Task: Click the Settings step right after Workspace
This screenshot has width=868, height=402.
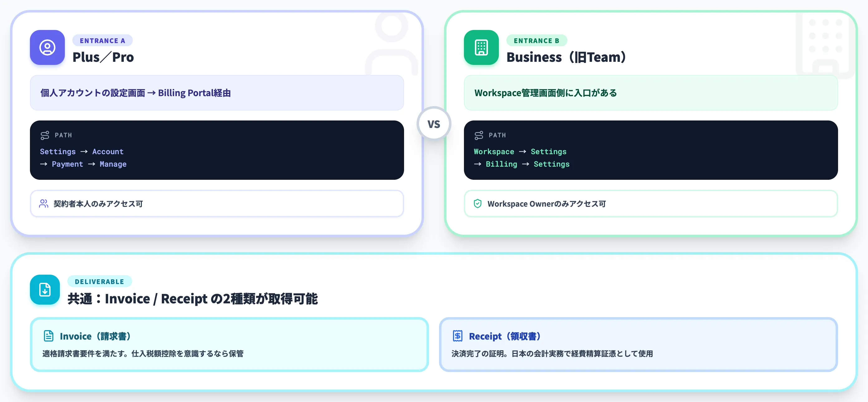Action: coord(548,152)
